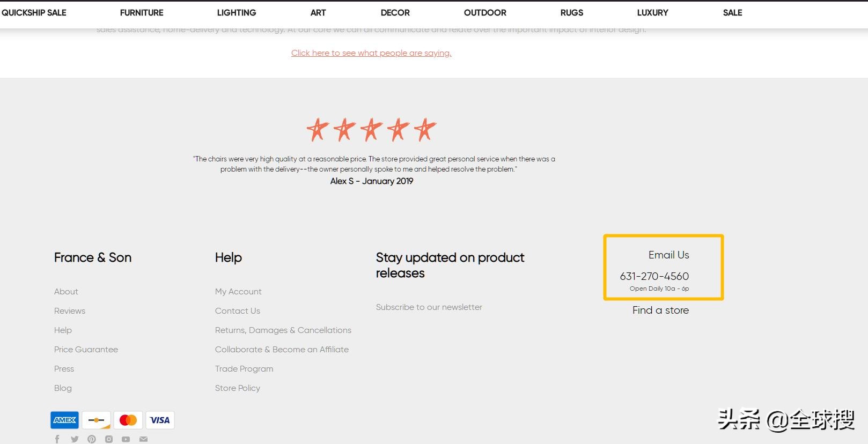Click reviewer name 'Alex S - January 2019'
Image resolution: width=868 pixels, height=444 pixels.
click(372, 181)
